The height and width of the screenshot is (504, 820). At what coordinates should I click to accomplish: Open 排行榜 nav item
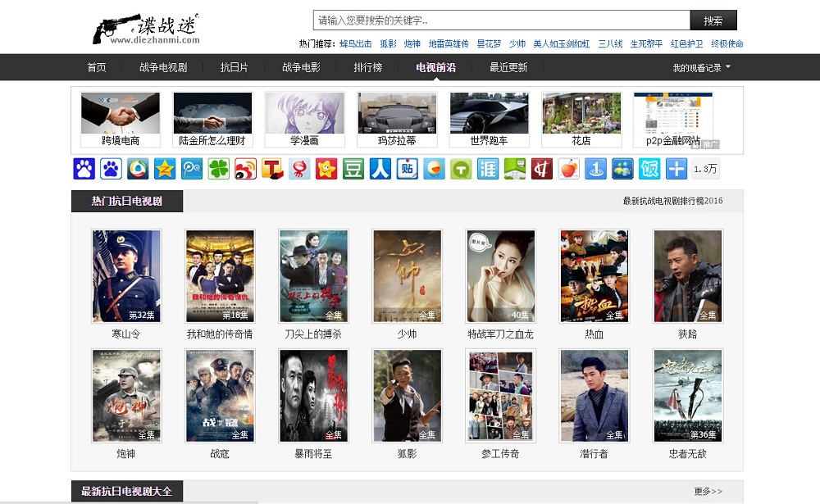click(x=367, y=67)
